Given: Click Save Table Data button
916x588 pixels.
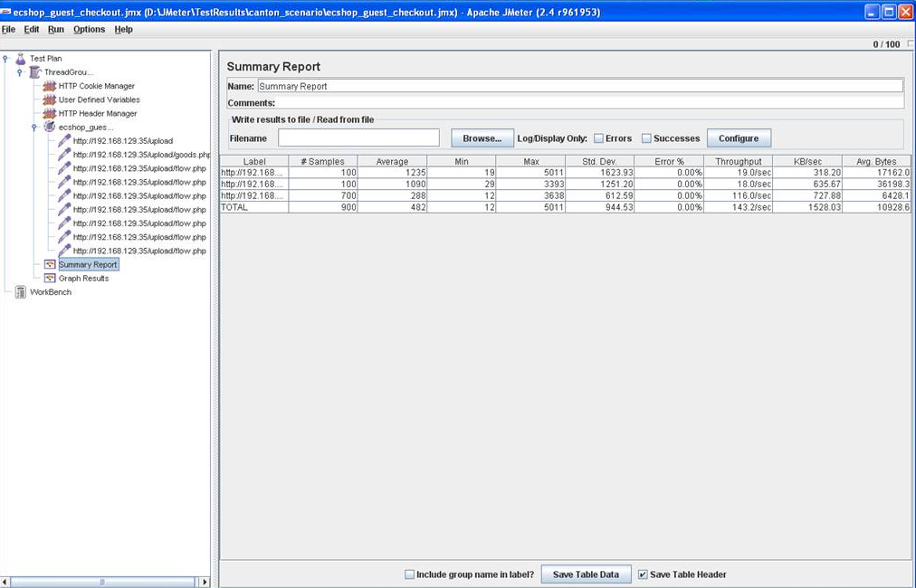Looking at the screenshot, I should pyautogui.click(x=586, y=574).
